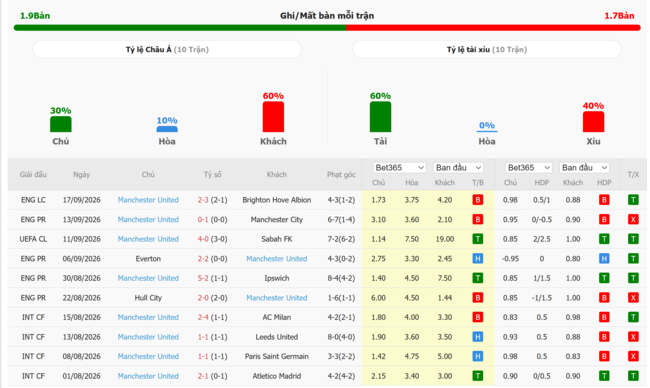The image size is (650, 388).
Task: Click T/X green T badge in Brighton row
Action: tap(633, 200)
